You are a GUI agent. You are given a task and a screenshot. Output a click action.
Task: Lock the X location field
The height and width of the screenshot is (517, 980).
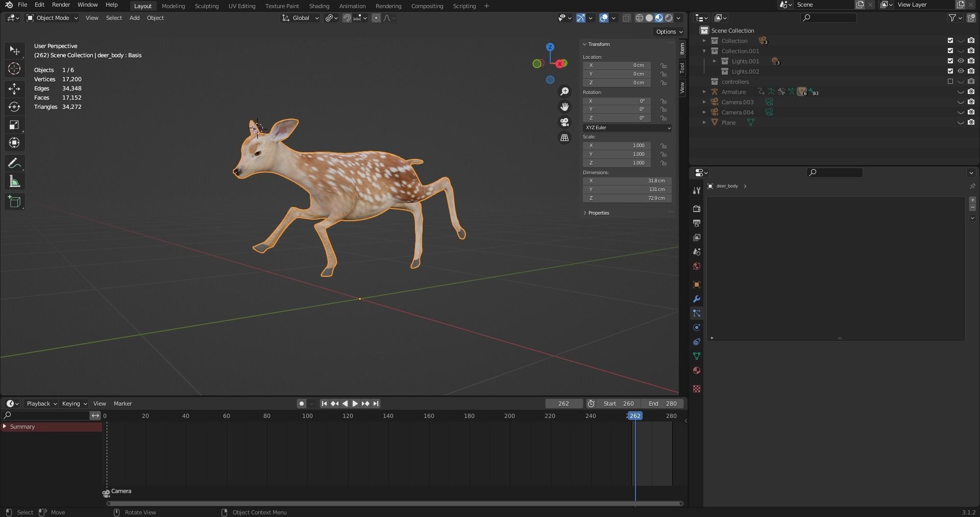click(664, 65)
